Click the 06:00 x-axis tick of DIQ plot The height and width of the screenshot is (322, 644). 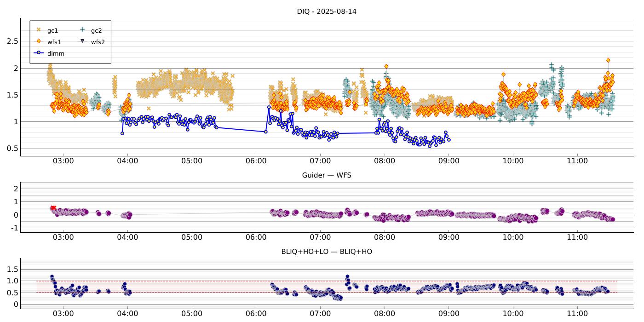coord(256,161)
